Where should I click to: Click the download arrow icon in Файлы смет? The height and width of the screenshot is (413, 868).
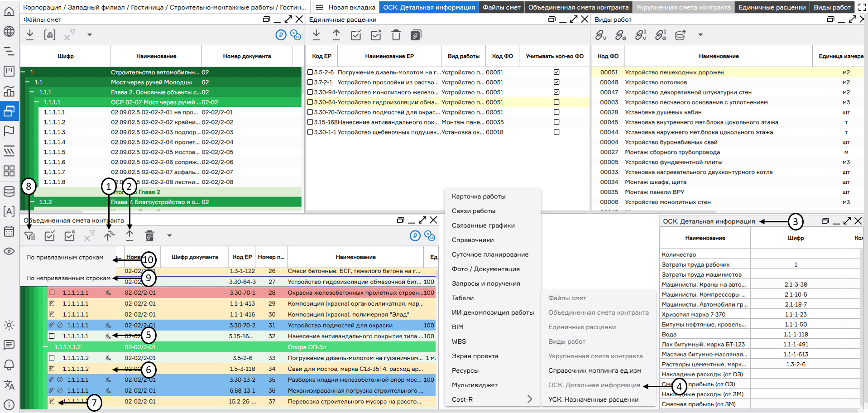coord(30,34)
